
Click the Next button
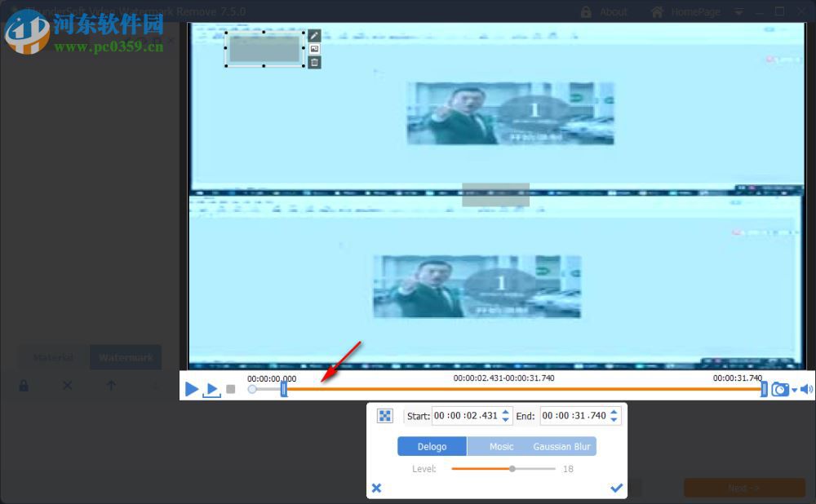tap(743, 488)
